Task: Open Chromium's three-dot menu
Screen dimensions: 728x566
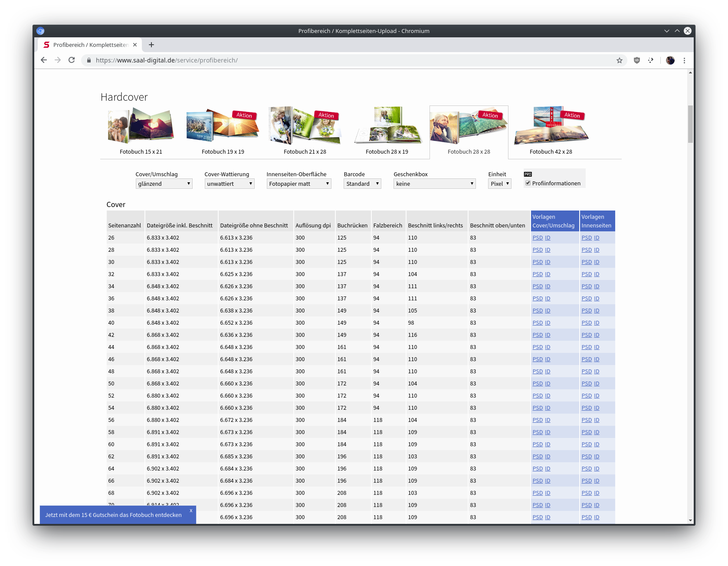Action: click(684, 60)
